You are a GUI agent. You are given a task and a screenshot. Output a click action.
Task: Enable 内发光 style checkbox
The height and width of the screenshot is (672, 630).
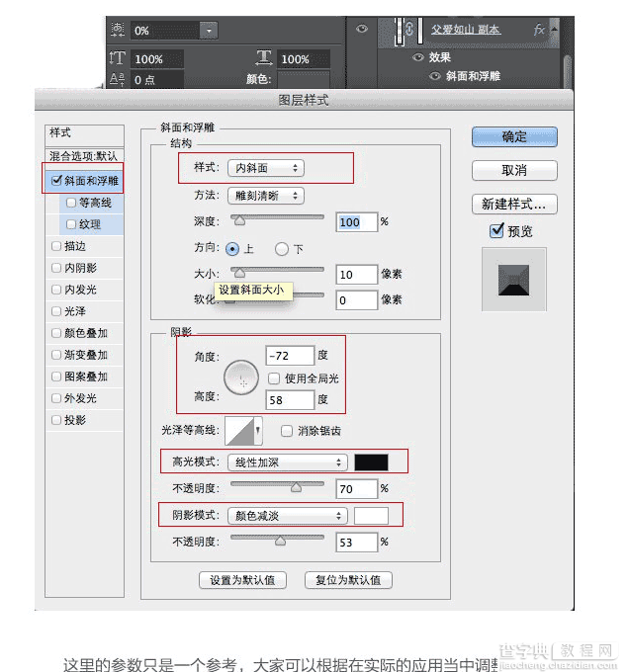[x=56, y=290]
